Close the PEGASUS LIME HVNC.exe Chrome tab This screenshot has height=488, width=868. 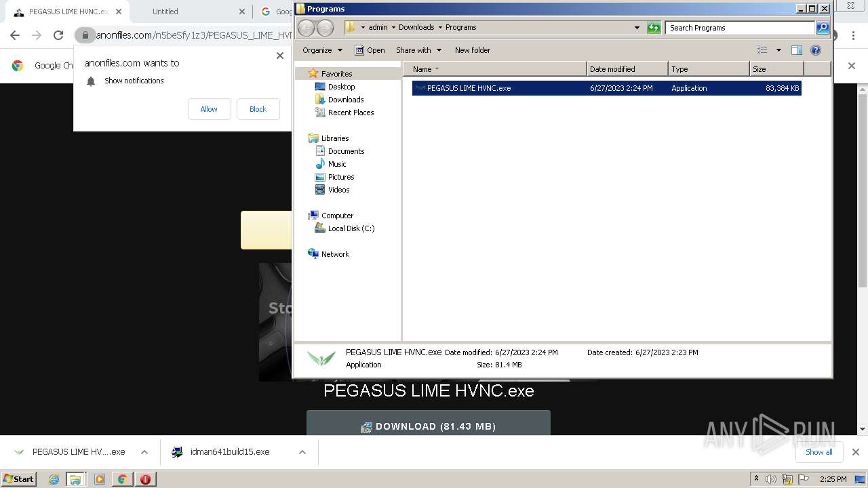[x=119, y=12]
